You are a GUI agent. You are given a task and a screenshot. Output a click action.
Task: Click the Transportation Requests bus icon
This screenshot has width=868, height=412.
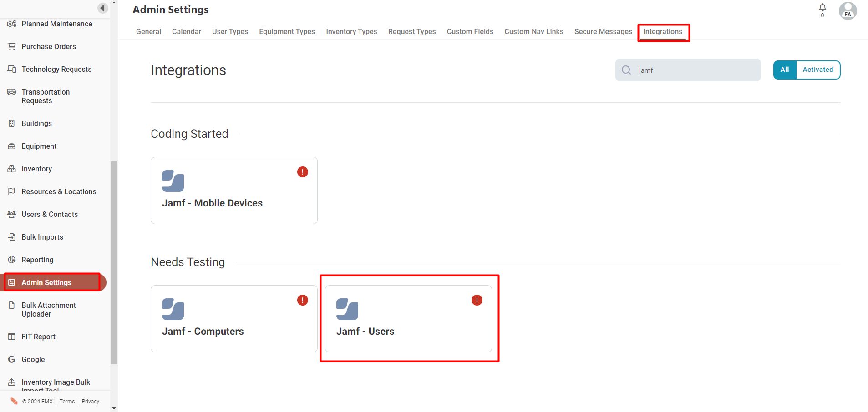pyautogui.click(x=12, y=92)
